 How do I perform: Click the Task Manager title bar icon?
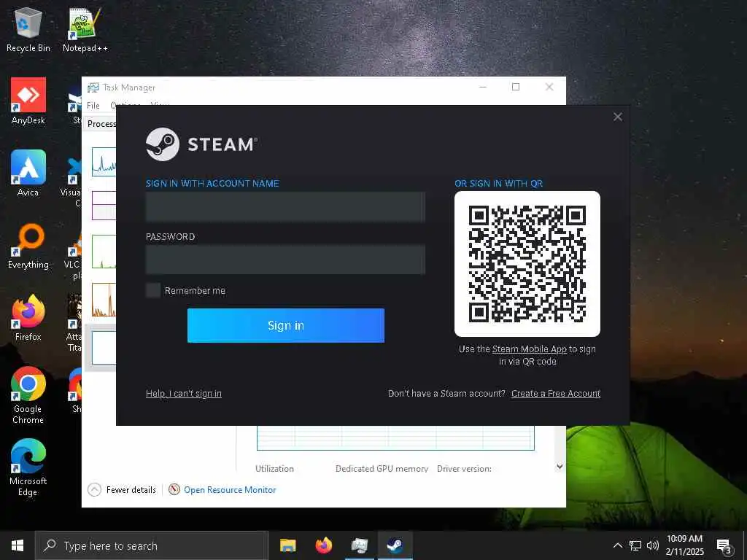click(x=93, y=87)
